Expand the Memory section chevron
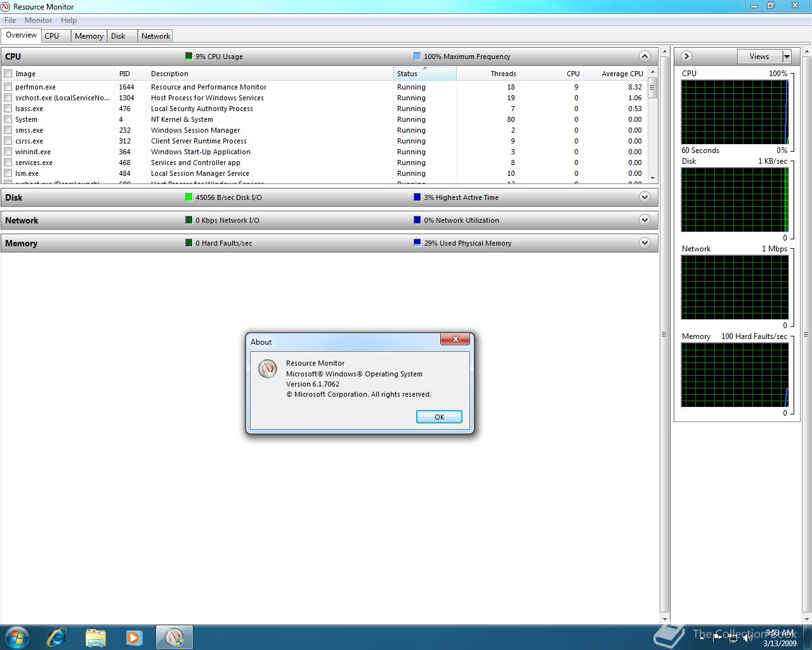The image size is (812, 650). [x=645, y=242]
